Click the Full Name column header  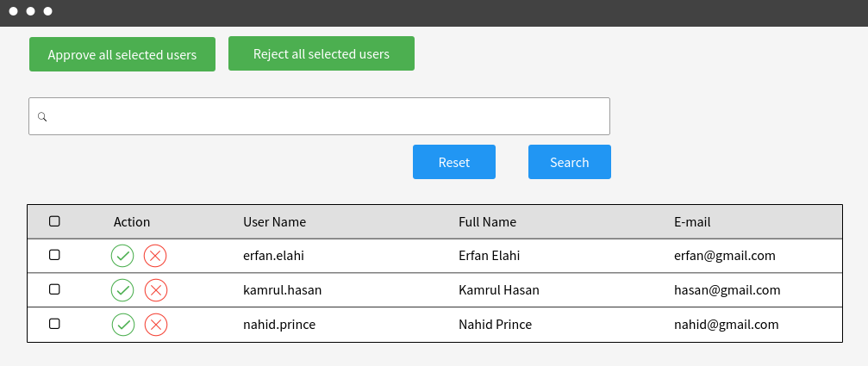tap(487, 222)
